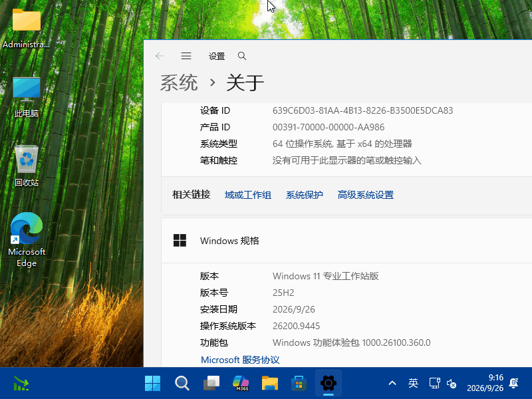Image resolution: width=532 pixels, height=399 pixels.
Task: Open taskbar Search
Action: 182,384
